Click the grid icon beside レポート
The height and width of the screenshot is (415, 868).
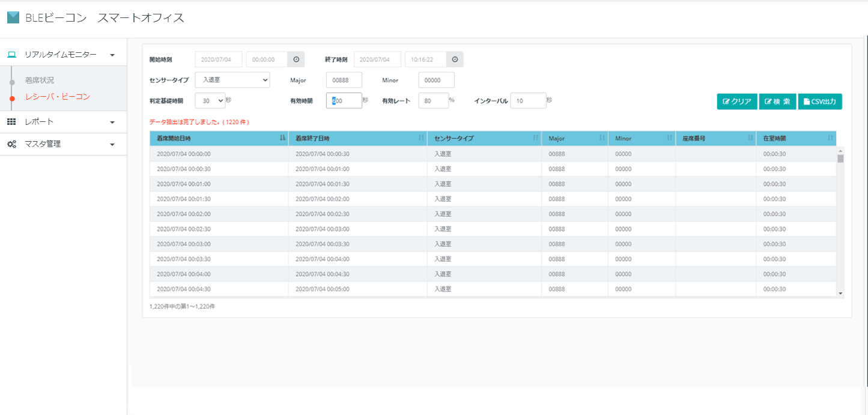[11, 122]
